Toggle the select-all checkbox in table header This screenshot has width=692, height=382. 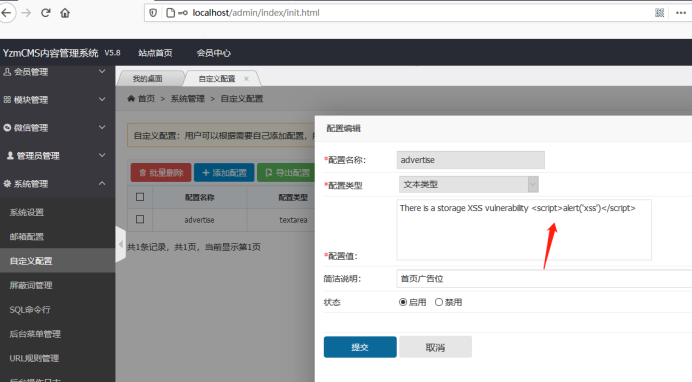coord(140,197)
